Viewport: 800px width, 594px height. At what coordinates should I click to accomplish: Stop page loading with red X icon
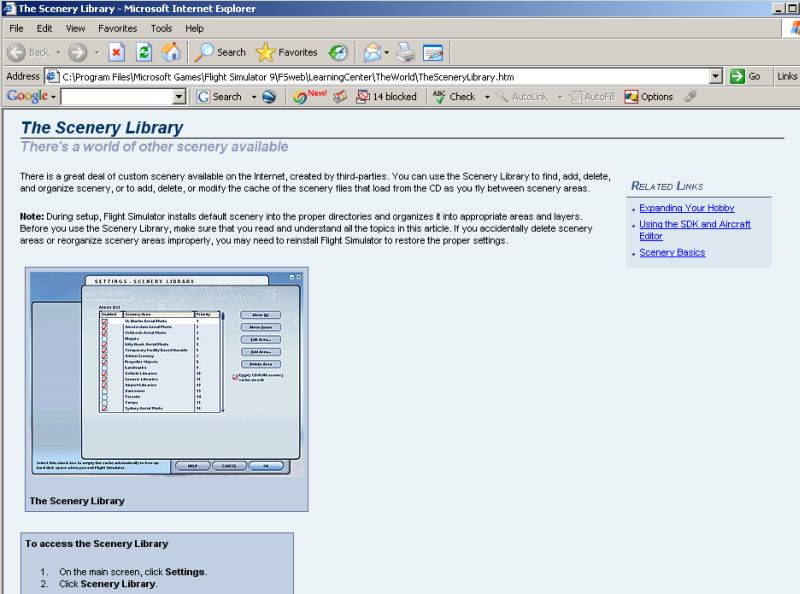point(117,53)
